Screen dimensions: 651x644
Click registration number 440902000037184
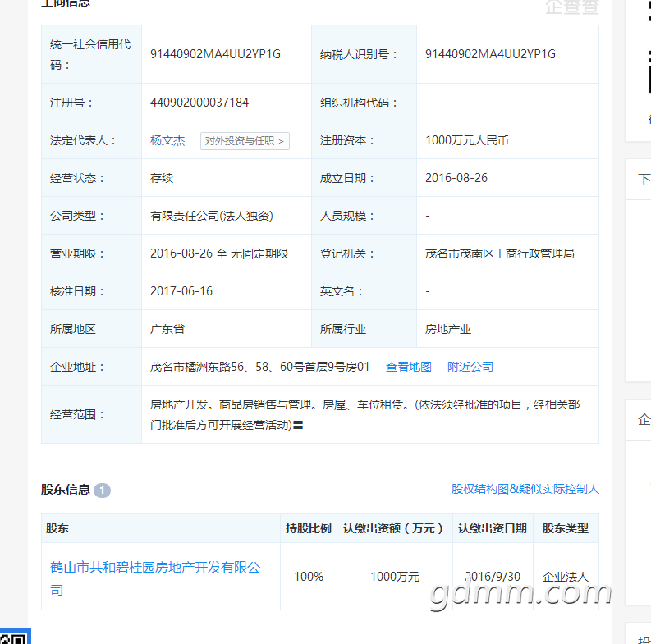tap(199, 103)
